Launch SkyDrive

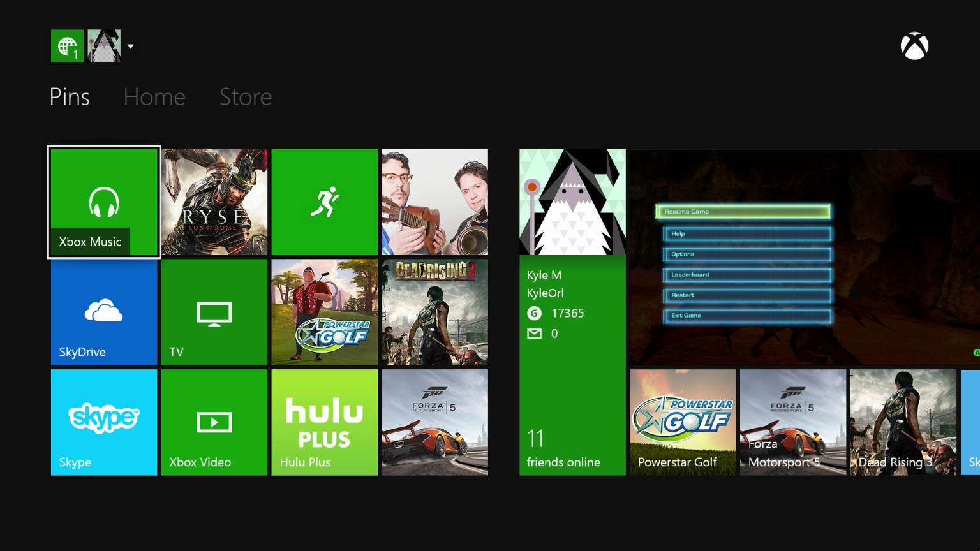(103, 312)
